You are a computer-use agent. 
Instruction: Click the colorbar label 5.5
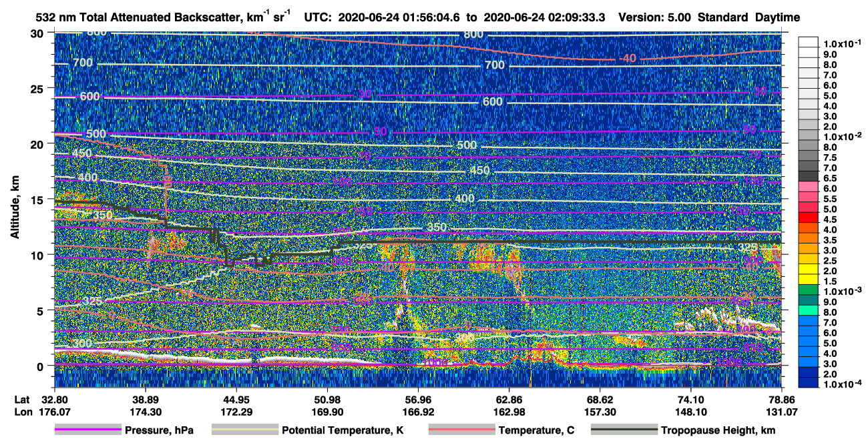tap(830, 199)
